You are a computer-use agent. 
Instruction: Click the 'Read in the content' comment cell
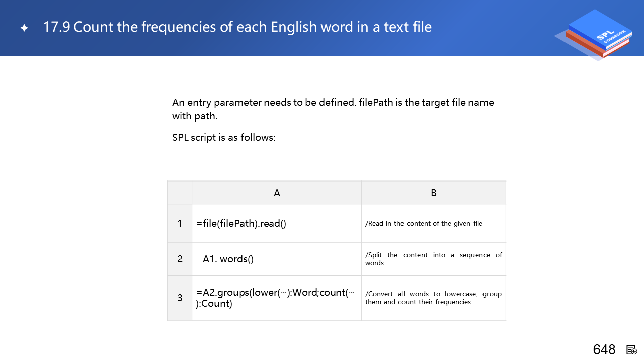tap(433, 223)
